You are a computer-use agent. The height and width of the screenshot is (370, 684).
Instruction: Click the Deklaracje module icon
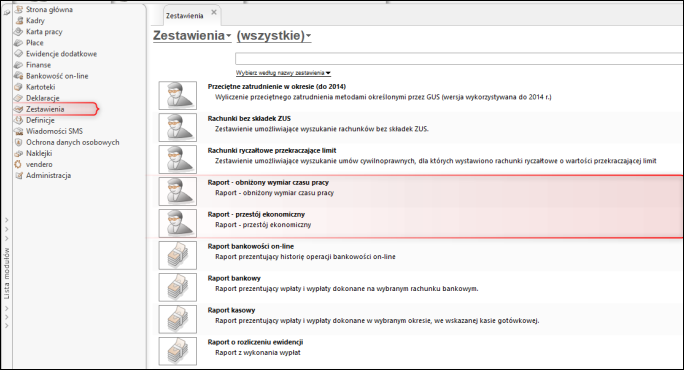pyautogui.click(x=18, y=98)
